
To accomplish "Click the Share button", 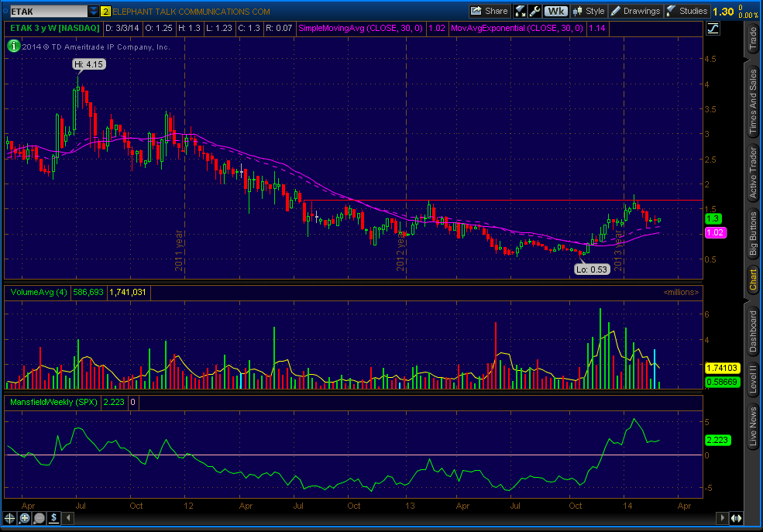I will pos(490,11).
